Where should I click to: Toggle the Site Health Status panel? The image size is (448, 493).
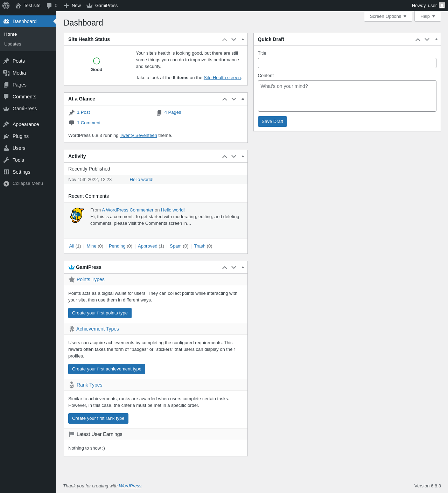pyautogui.click(x=243, y=39)
